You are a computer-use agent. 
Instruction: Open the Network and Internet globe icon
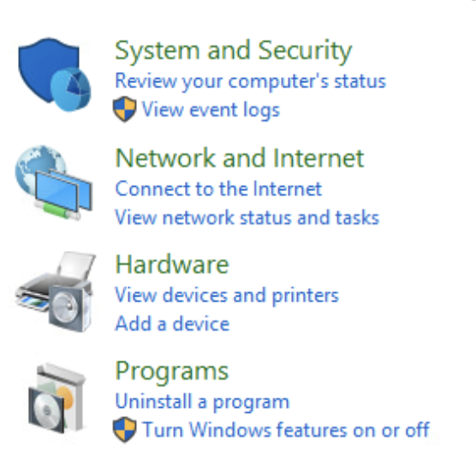[x=54, y=183]
